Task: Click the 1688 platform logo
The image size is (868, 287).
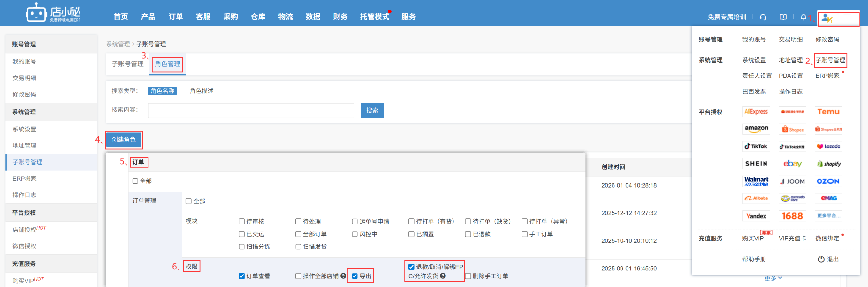Action: pos(792,216)
